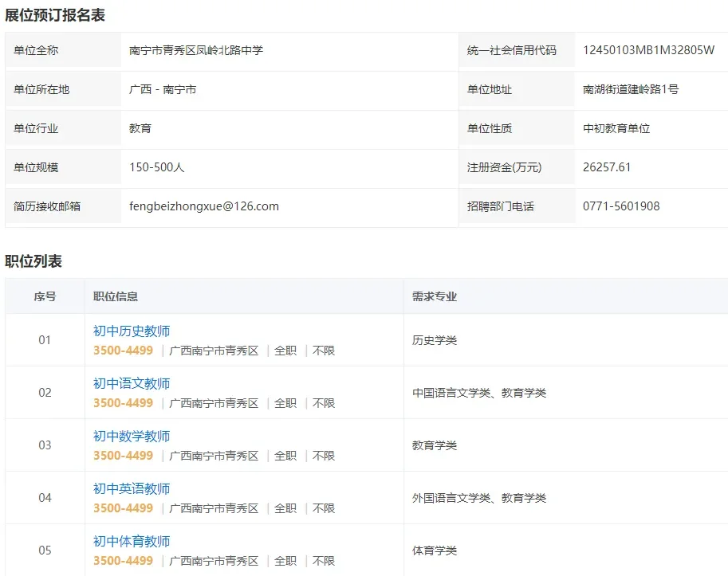The image size is (728, 576).
Task: Click the 简历接收邮箱 label
Action: 47,206
